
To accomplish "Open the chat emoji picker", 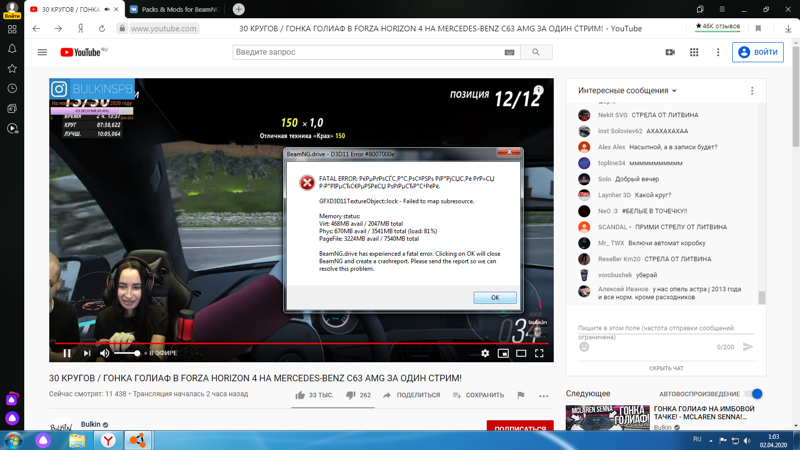I will (584, 347).
